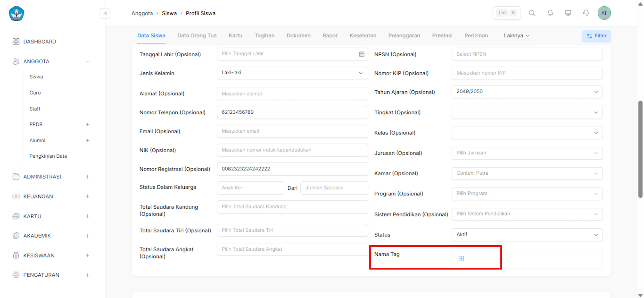The width and height of the screenshot is (644, 298).
Task: Switch to the Data Orang Tua tab
Action: tap(197, 36)
